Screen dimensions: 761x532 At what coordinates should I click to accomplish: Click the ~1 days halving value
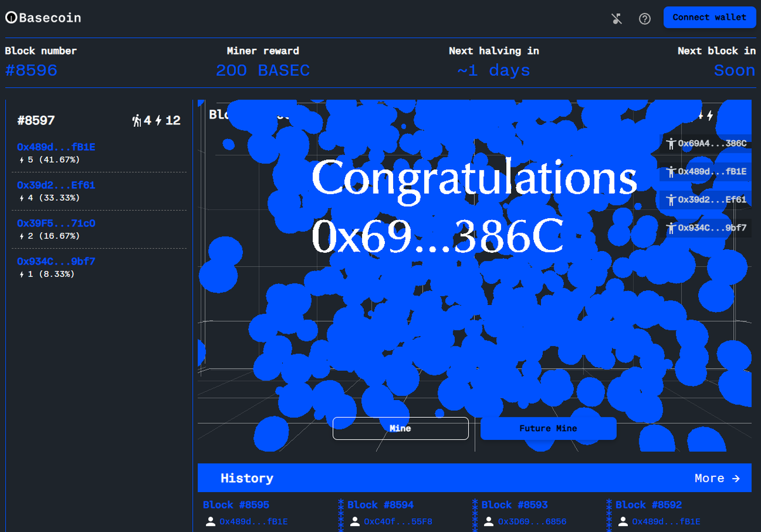(494, 70)
